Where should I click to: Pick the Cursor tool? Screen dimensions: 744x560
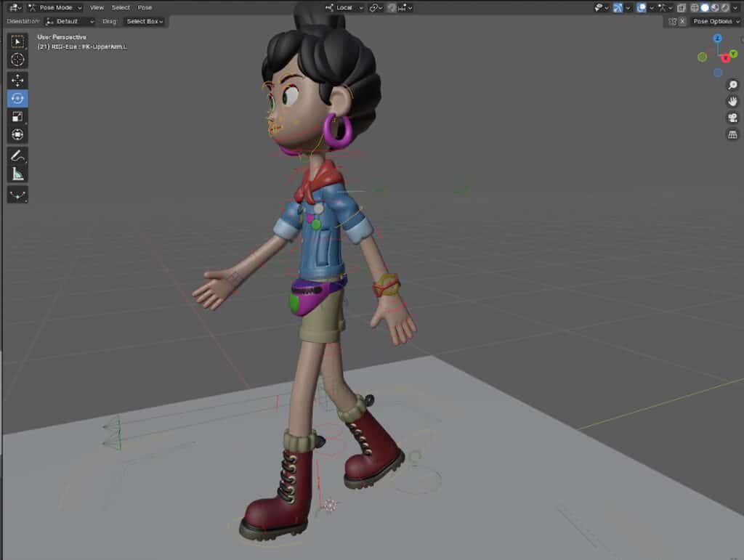[17, 60]
